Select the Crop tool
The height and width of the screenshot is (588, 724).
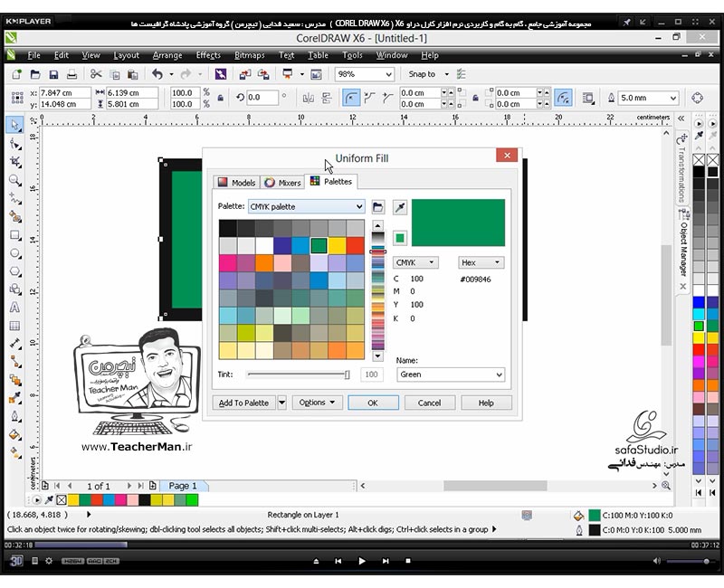click(x=14, y=162)
